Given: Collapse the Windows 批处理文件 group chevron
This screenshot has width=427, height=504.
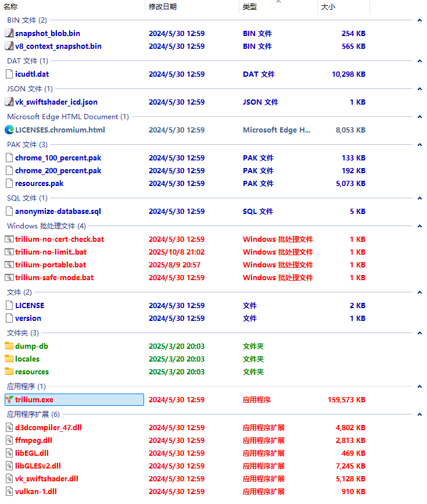Looking at the screenshot, I should point(419,226).
